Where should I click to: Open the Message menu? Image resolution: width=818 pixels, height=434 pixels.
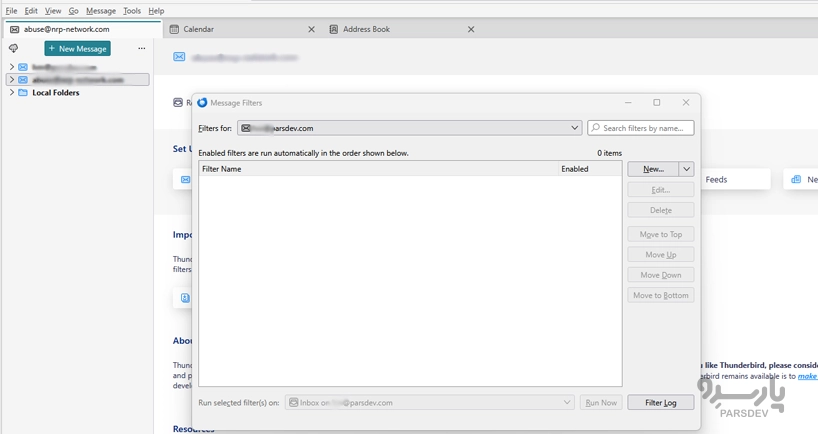pyautogui.click(x=100, y=10)
